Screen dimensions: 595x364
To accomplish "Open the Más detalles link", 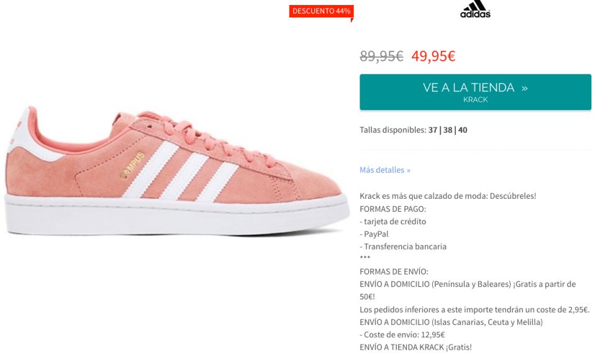I will coord(385,170).
